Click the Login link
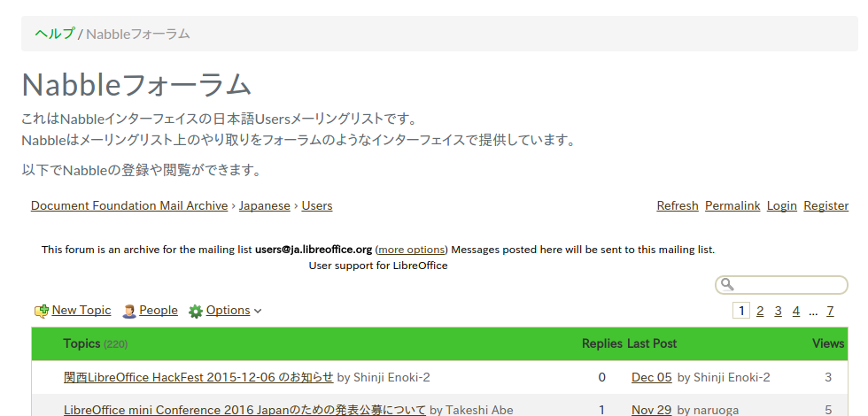This screenshot has height=416, width=868. (781, 205)
